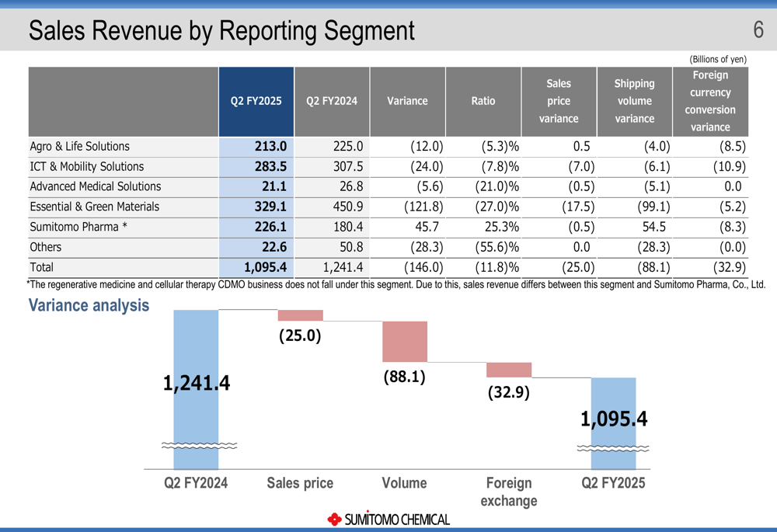This screenshot has width=777, height=532.
Task: Click the Agro & Life Solutions row label
Action: tap(80, 147)
